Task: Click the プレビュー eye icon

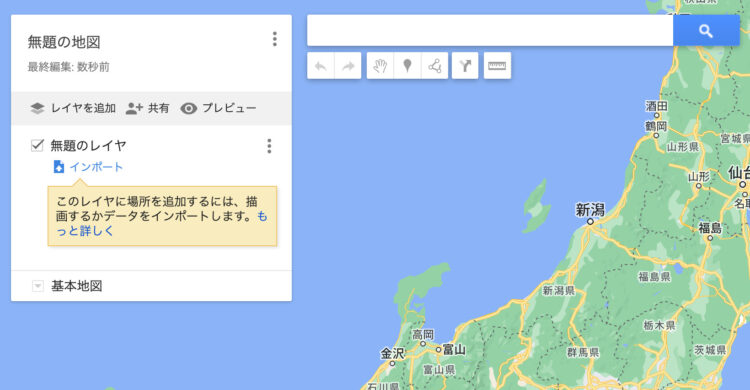Action: pyautogui.click(x=188, y=109)
